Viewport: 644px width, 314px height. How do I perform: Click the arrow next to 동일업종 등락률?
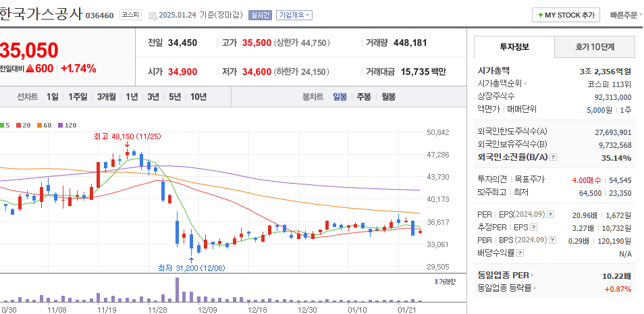click(x=536, y=288)
